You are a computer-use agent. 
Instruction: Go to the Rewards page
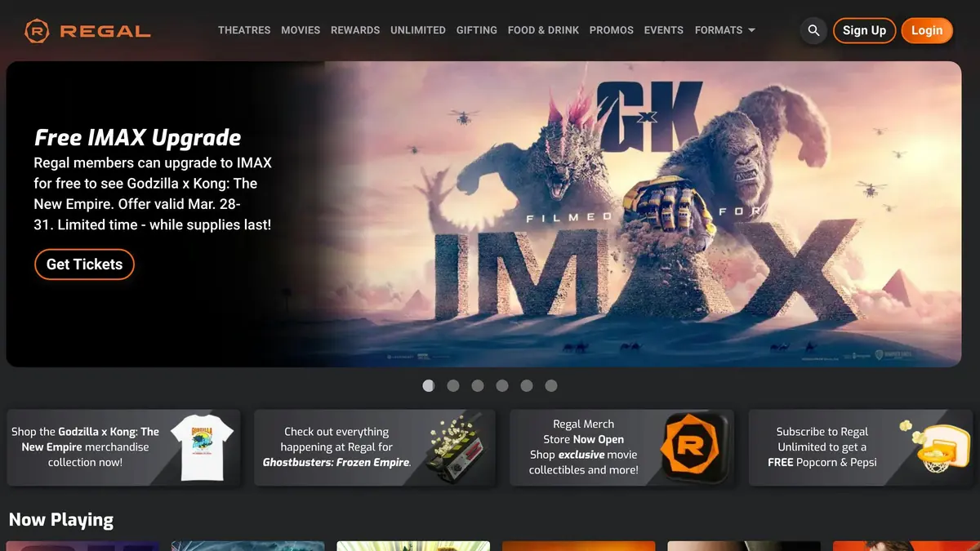pyautogui.click(x=355, y=30)
